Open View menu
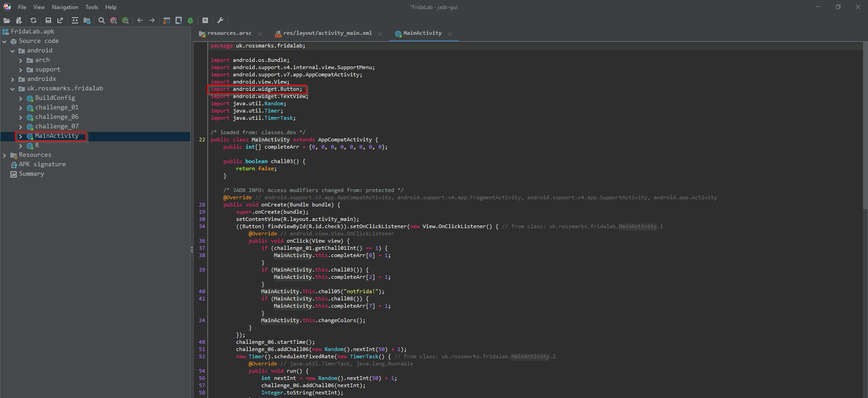This screenshot has height=398, width=868. point(39,7)
